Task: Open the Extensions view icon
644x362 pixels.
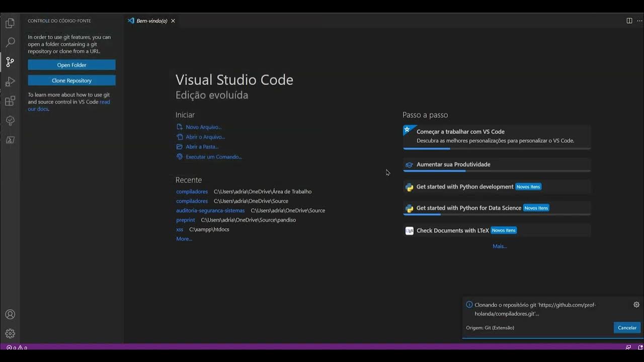Action: (x=10, y=102)
